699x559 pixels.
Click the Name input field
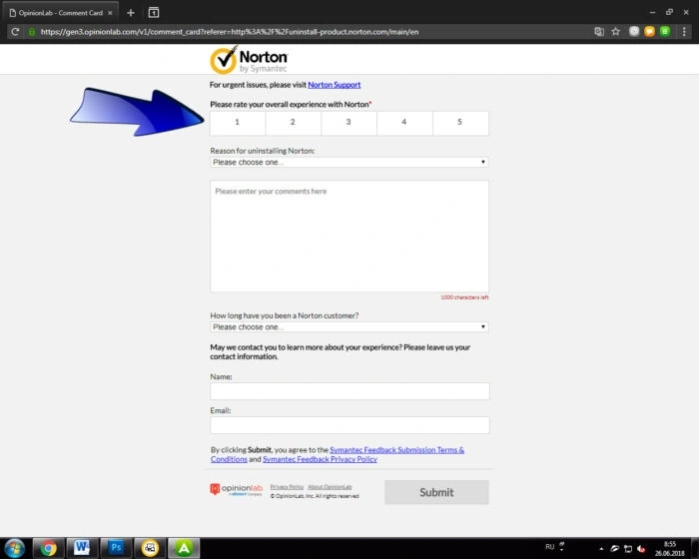350,391
